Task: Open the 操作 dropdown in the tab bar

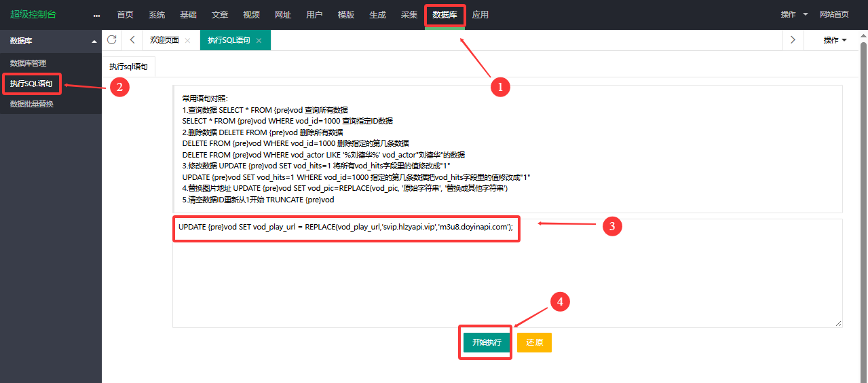Action: click(x=835, y=40)
